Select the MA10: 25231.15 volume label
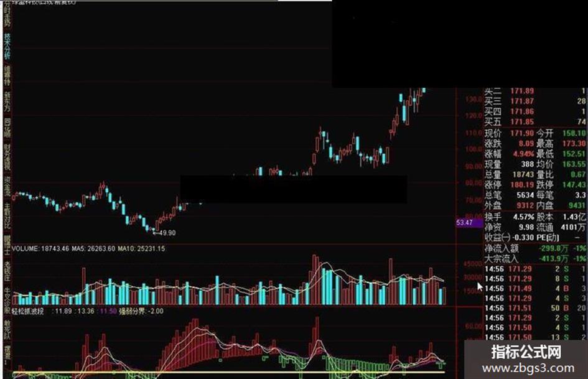 pos(141,248)
